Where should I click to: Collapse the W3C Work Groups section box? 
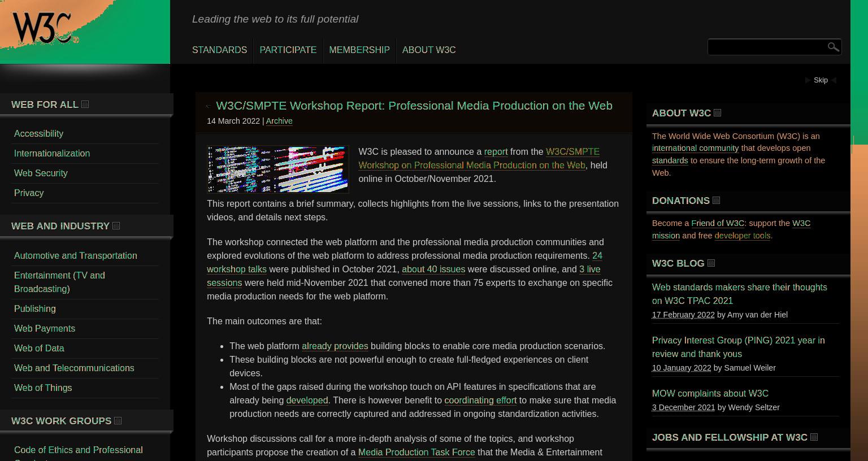118,421
